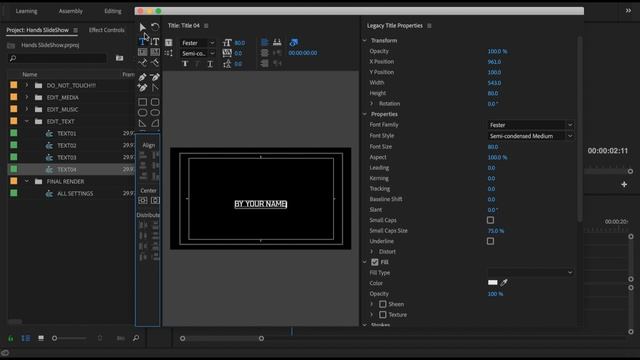Choose the Rounded Corner Rectangle tool
The width and height of the screenshot is (640, 360).
click(x=155, y=102)
